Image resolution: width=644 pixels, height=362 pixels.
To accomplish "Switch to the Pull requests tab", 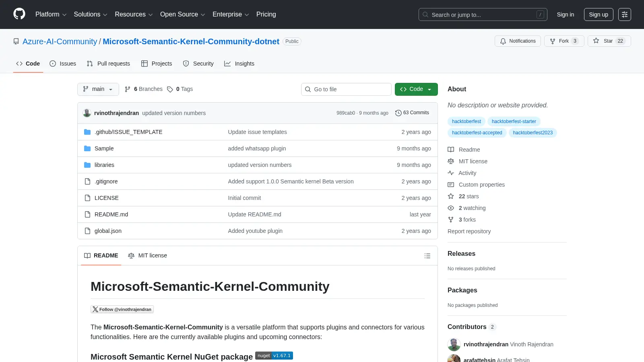I will pos(108,64).
